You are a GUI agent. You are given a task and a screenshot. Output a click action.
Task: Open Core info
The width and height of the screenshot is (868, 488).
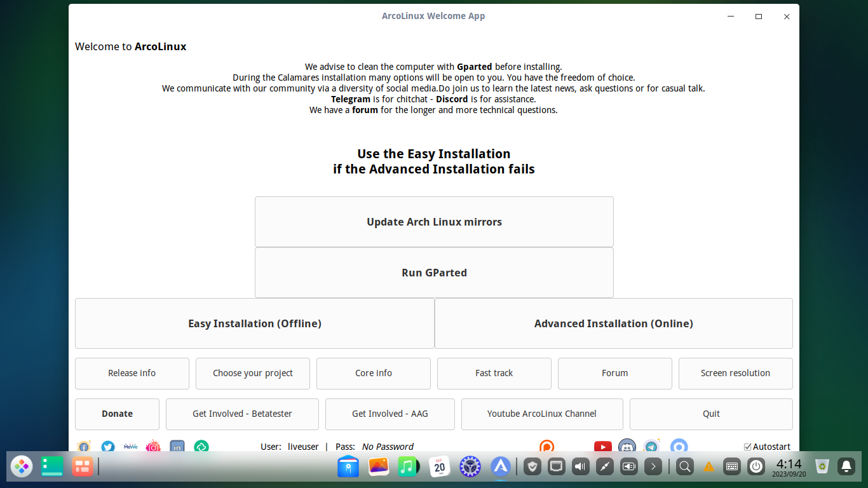coord(374,374)
